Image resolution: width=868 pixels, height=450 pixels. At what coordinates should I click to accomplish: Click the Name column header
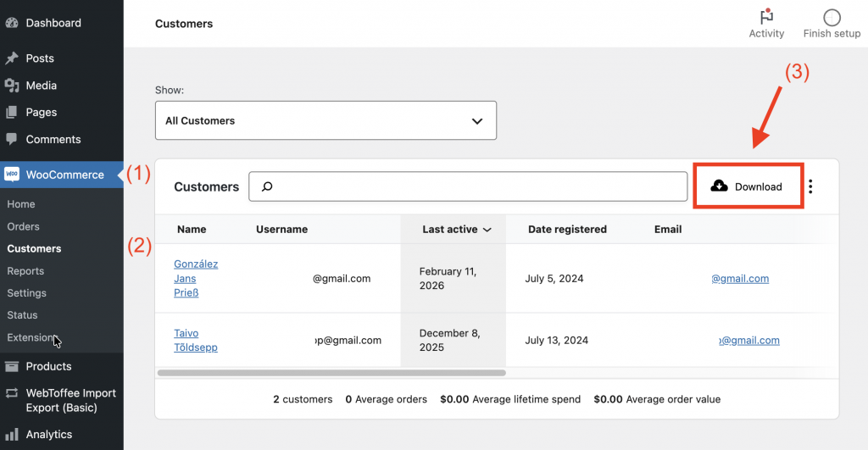pyautogui.click(x=192, y=229)
